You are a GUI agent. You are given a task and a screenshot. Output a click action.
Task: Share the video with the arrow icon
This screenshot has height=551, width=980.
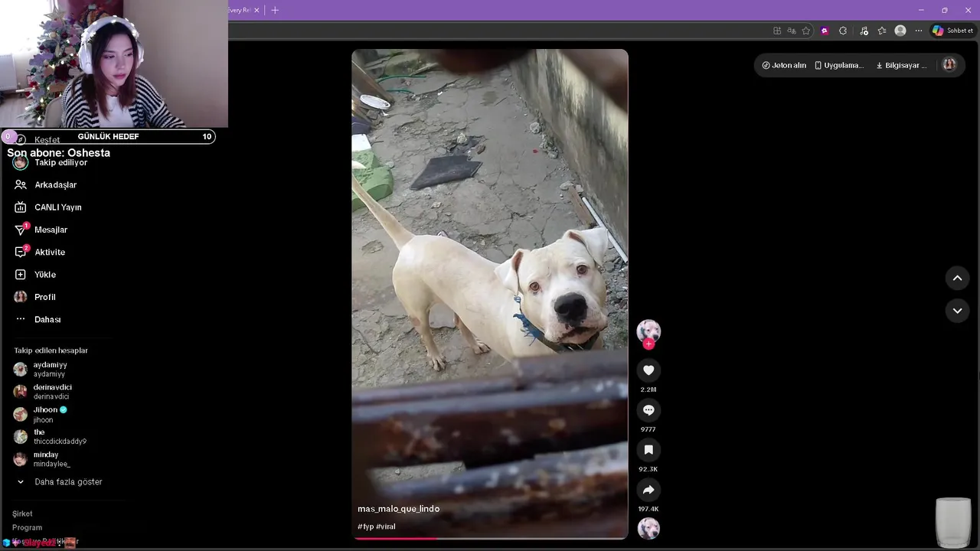pos(648,490)
